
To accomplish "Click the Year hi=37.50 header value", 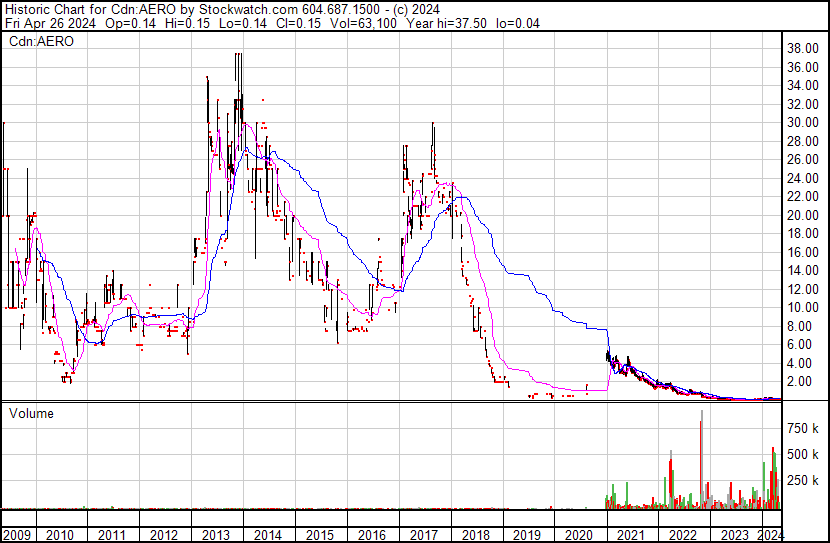I will (446, 23).
